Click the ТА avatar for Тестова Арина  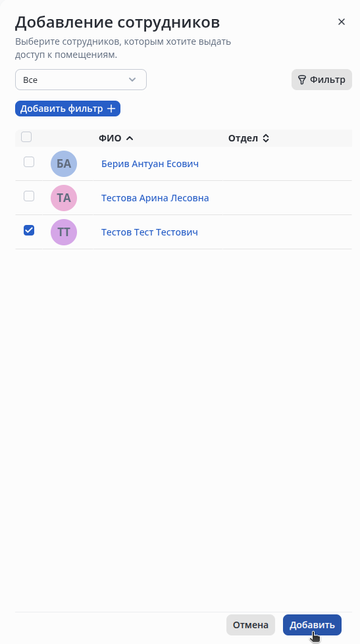(x=64, y=198)
